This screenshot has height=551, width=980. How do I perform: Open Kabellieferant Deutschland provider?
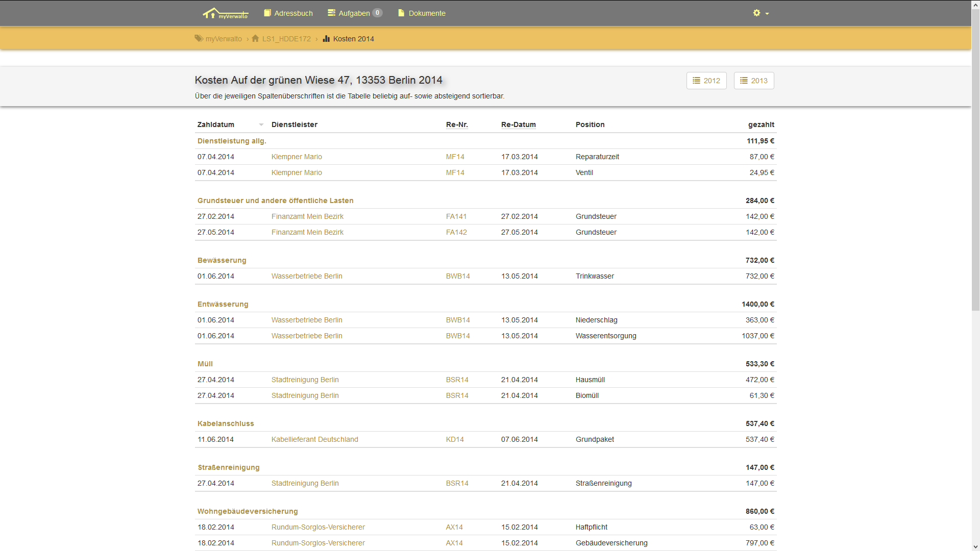pos(315,439)
